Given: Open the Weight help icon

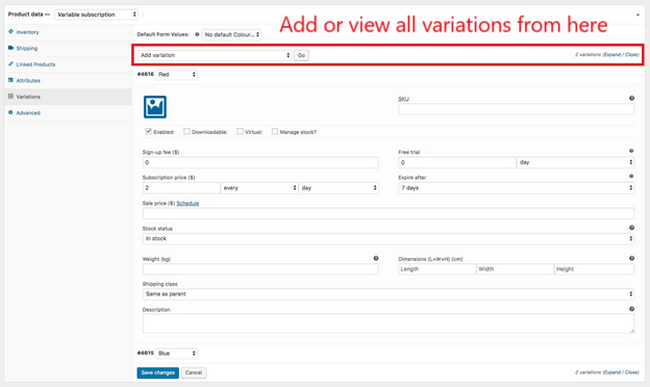Looking at the screenshot, I should [376, 258].
